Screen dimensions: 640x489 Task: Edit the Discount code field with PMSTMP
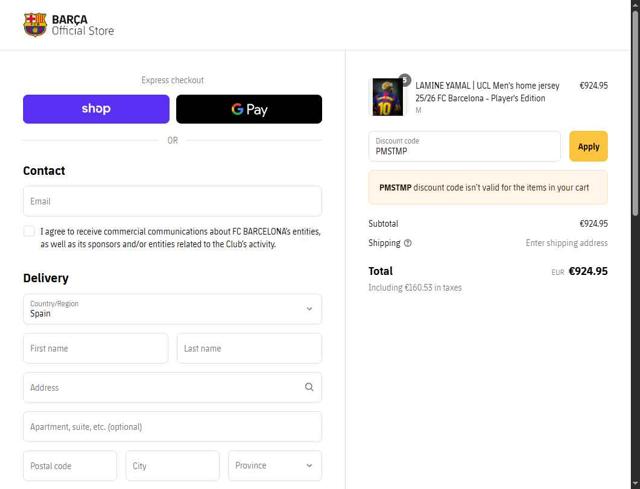pyautogui.click(x=464, y=146)
